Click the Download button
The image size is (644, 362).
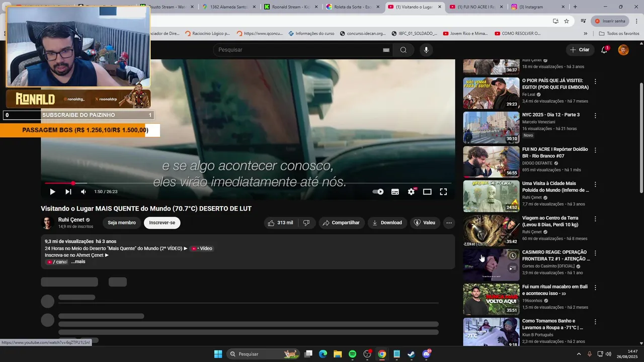[x=387, y=223]
